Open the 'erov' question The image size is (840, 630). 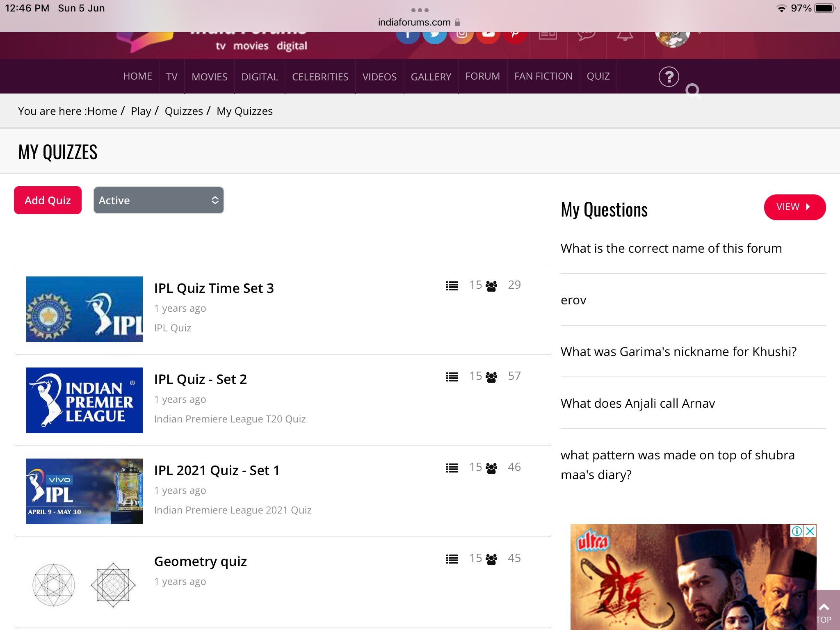click(573, 300)
